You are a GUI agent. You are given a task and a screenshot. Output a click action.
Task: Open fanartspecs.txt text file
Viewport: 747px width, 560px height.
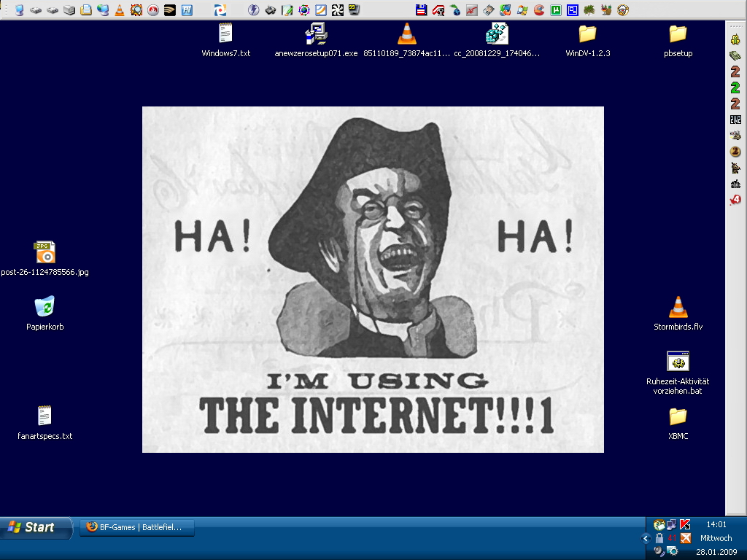pyautogui.click(x=44, y=423)
